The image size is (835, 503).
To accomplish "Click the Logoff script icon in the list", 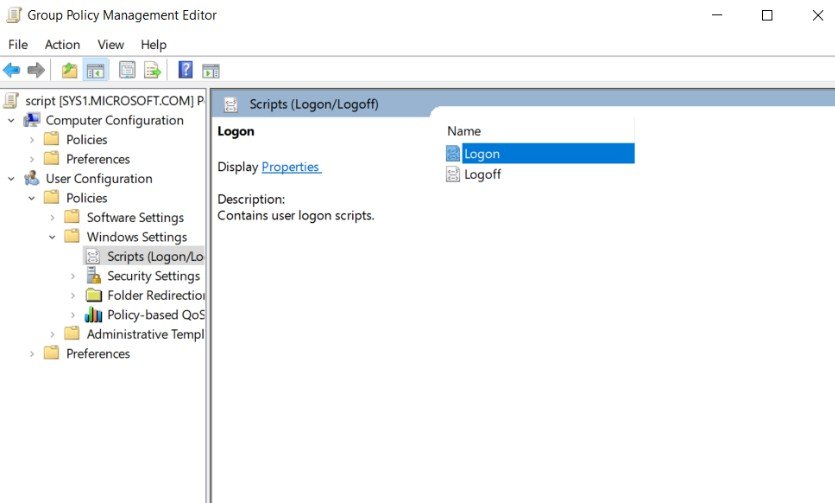I will click(x=453, y=174).
